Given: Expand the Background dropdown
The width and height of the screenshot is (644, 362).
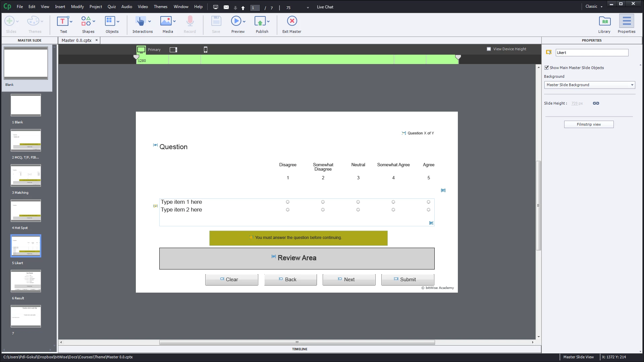Looking at the screenshot, I should pos(632,85).
